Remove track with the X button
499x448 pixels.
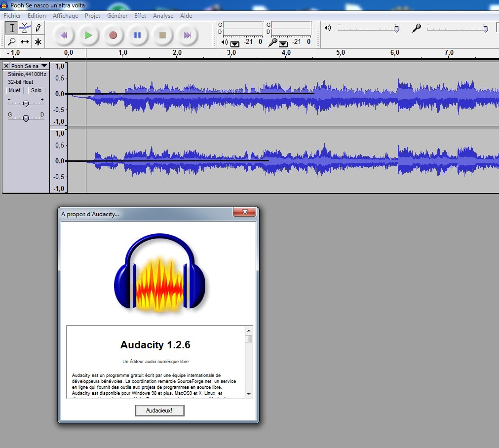click(6, 66)
